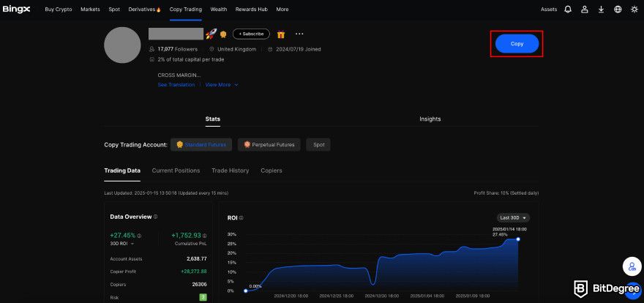Click the + Subscribe button
Viewport: 644px width, 303px height.
251,34
